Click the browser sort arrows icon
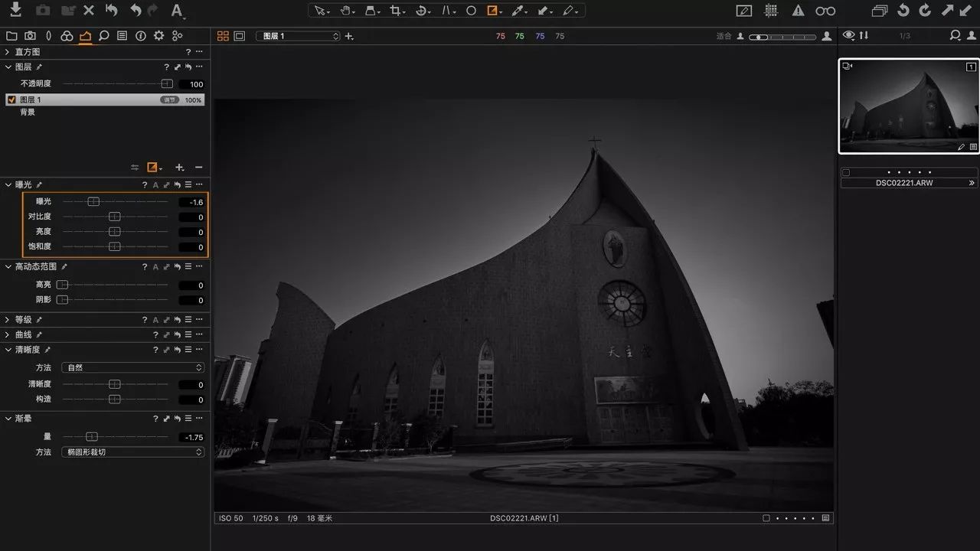Viewport: 980px width, 551px height. pos(864,35)
